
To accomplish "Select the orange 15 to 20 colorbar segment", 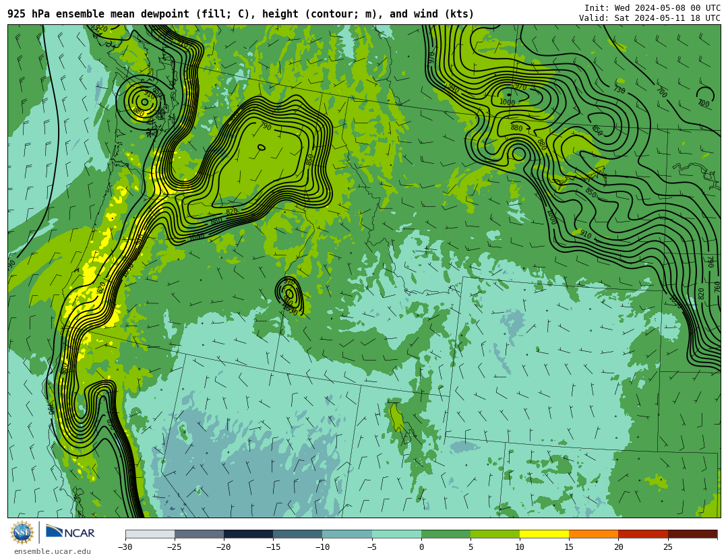I will pos(594,534).
